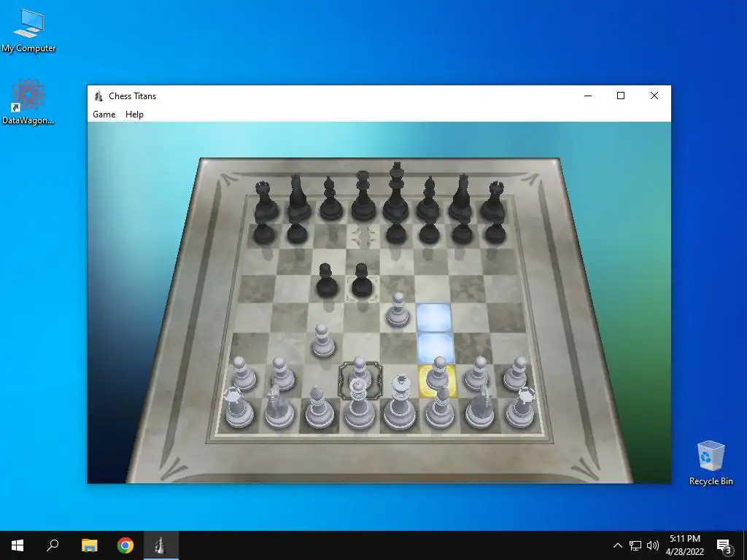Select the white c-file pawn on third rank
The height and width of the screenshot is (560, 747).
pos(323,341)
